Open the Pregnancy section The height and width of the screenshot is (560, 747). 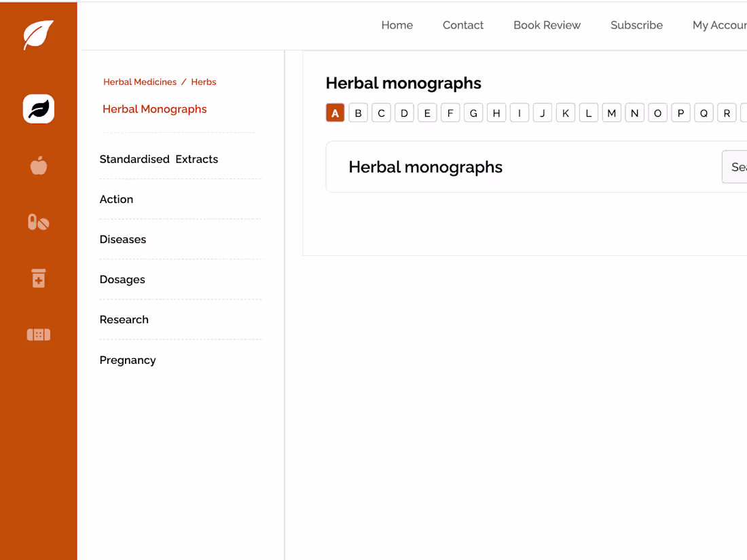[x=128, y=360]
